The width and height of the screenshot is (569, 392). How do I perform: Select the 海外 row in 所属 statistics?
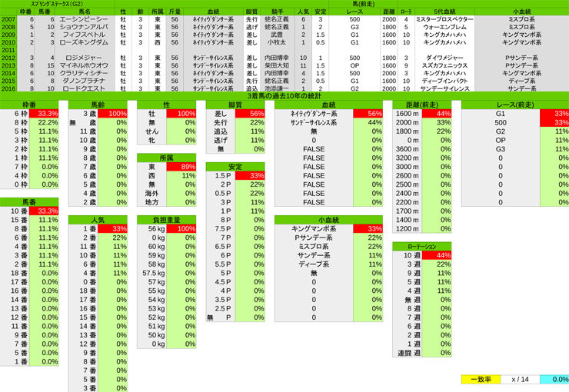167,193
